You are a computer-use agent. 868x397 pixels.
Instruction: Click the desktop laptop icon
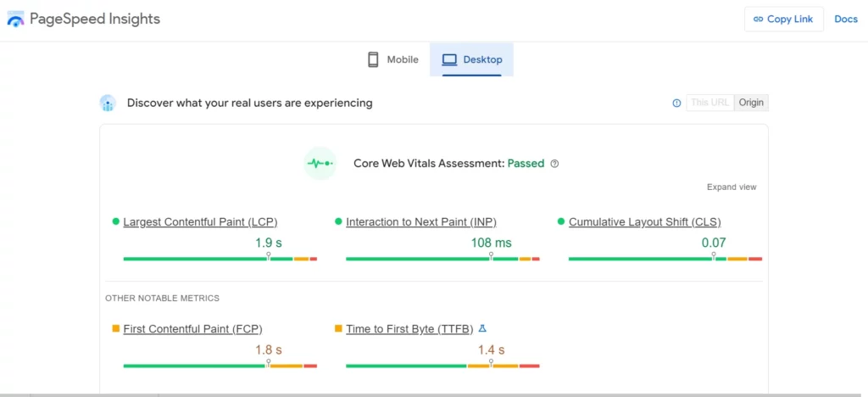coord(449,59)
